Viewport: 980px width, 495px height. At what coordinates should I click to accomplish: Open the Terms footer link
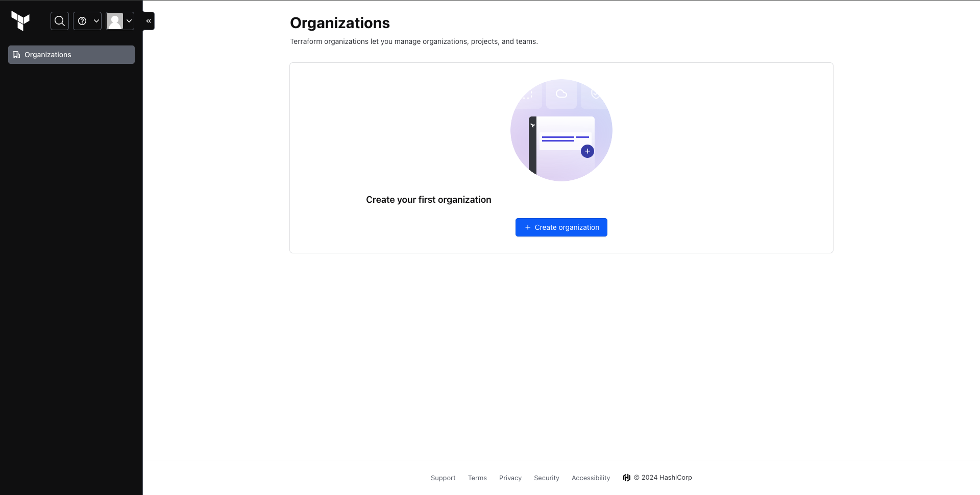coord(477,478)
